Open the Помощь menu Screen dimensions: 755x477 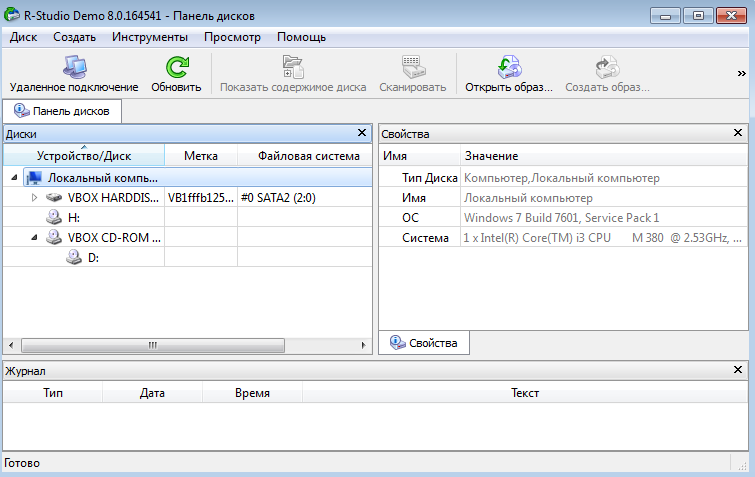point(301,37)
